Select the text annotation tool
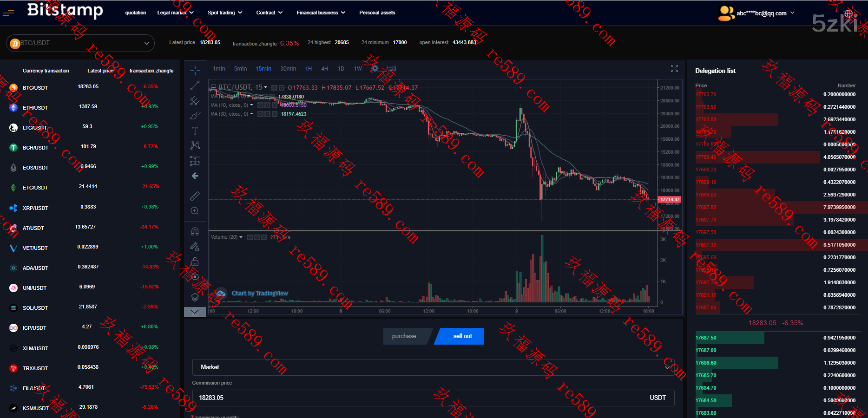This screenshot has height=418, width=868. click(x=195, y=131)
